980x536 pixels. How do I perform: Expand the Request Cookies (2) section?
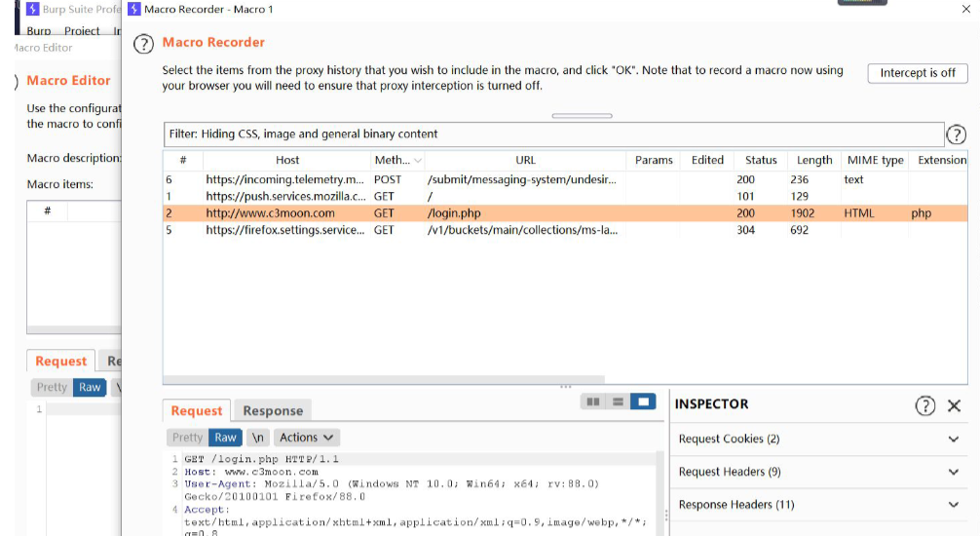coord(816,440)
